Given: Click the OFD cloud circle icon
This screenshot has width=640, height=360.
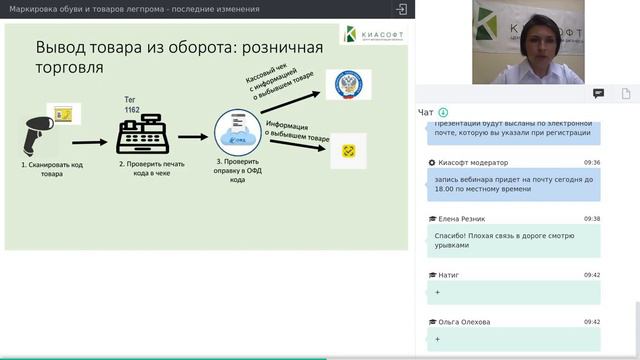Looking at the screenshot, I should pos(238,132).
